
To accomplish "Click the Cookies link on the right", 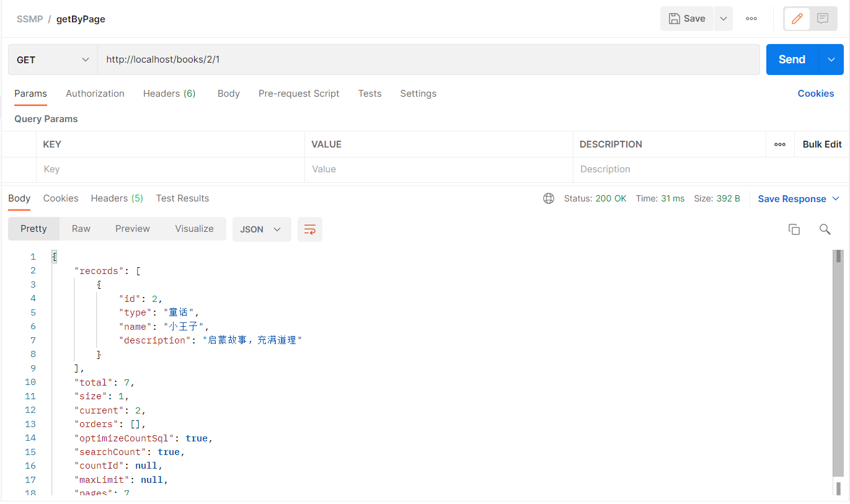I will (x=815, y=94).
